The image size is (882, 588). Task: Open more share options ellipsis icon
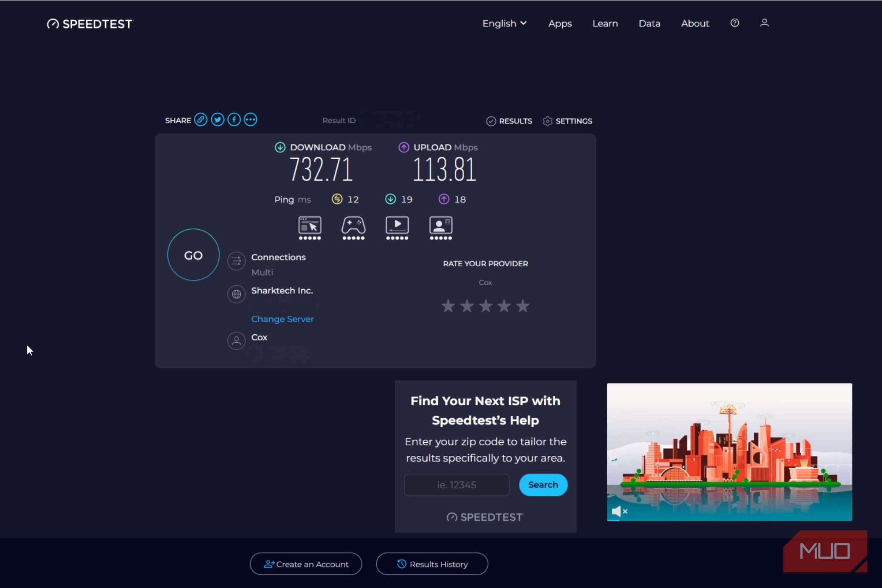[x=250, y=120]
